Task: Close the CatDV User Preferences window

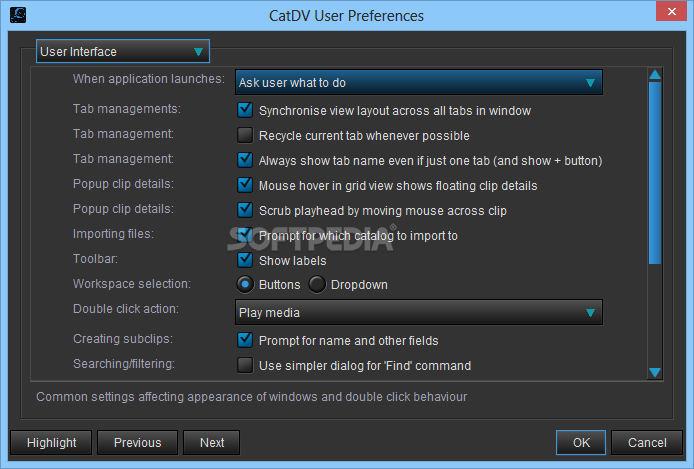Action: click(671, 12)
